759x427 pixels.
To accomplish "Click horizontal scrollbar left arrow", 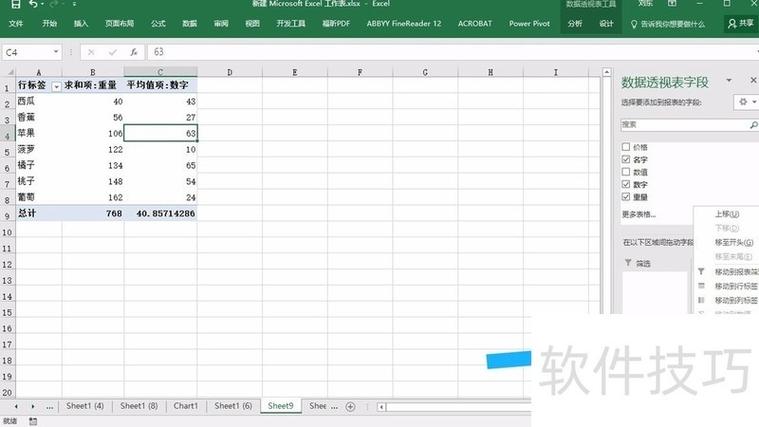I will coord(381,407).
